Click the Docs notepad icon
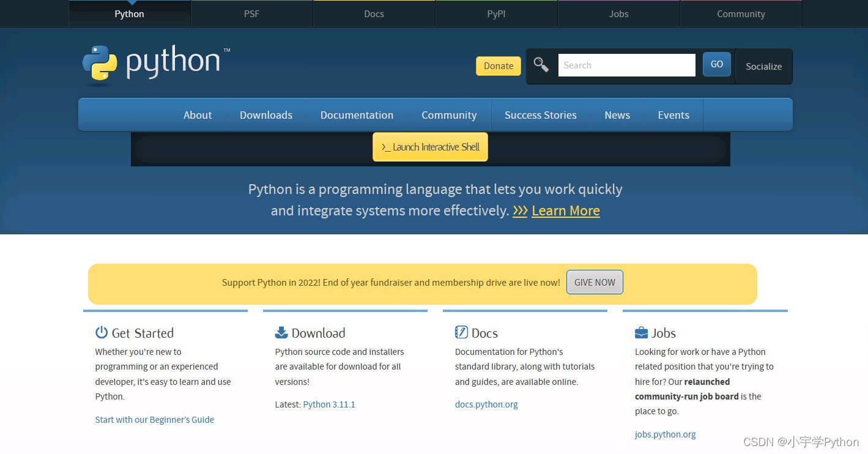 (x=461, y=332)
